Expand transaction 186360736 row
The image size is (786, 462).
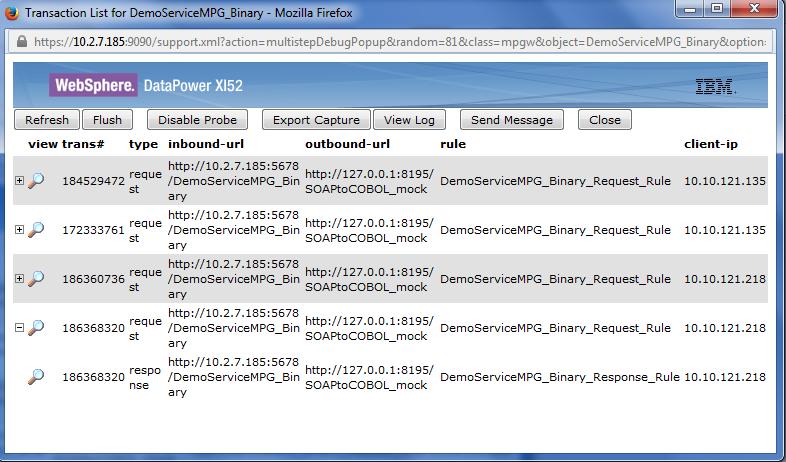(x=19, y=279)
